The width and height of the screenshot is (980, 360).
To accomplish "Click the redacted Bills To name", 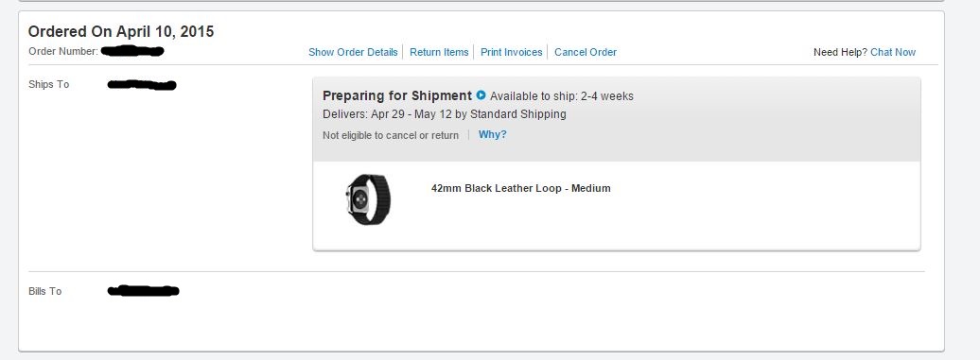I will pyautogui.click(x=143, y=291).
